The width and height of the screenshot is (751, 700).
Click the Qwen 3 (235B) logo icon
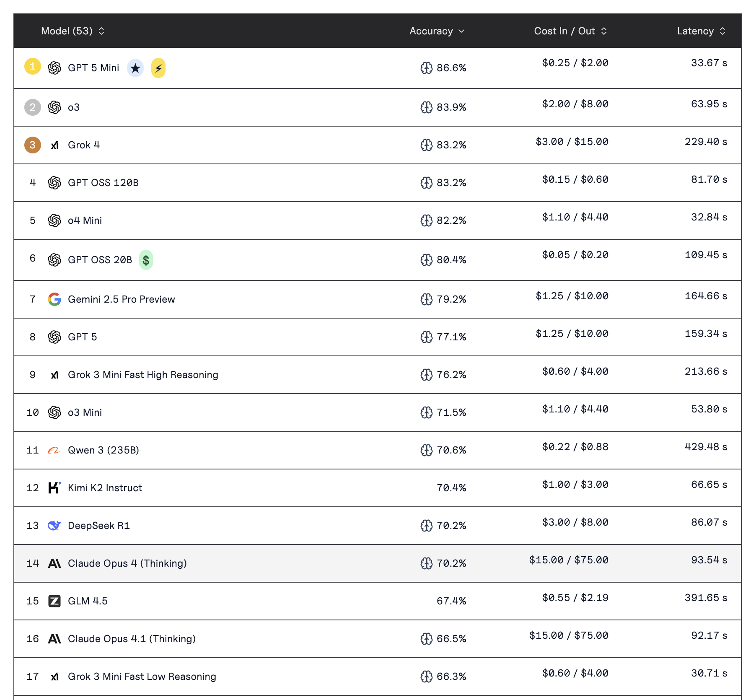point(54,450)
